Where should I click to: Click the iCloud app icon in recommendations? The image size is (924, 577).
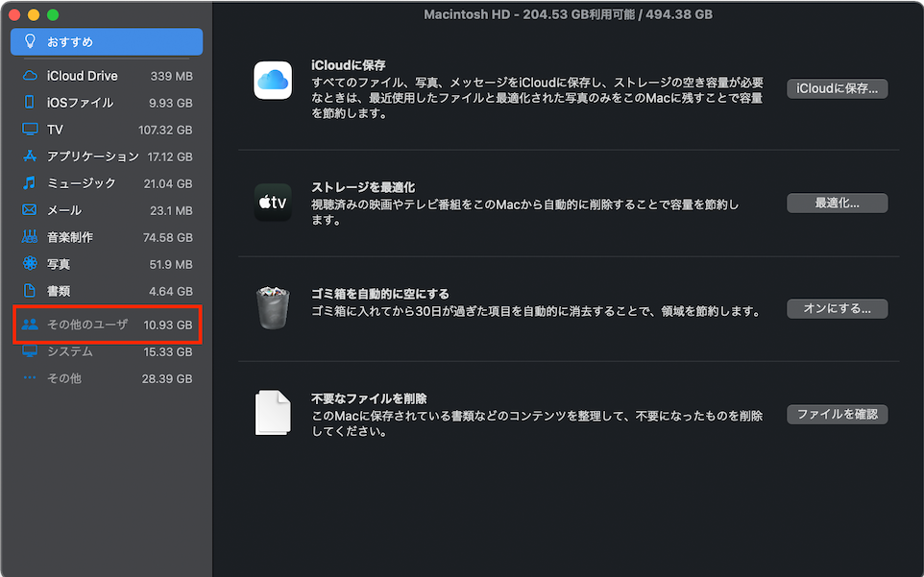[x=273, y=80]
